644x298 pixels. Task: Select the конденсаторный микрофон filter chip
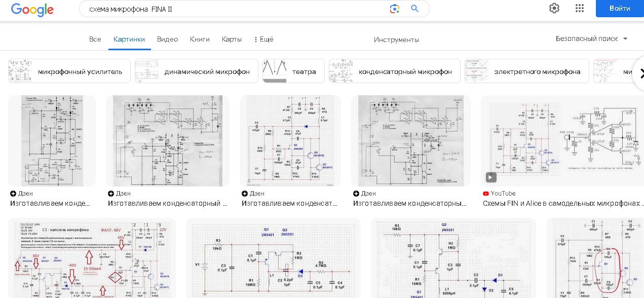tap(394, 71)
